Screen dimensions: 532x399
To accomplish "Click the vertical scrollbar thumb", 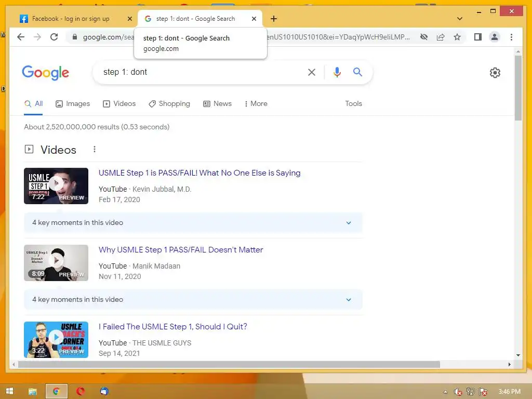I will point(518,88).
